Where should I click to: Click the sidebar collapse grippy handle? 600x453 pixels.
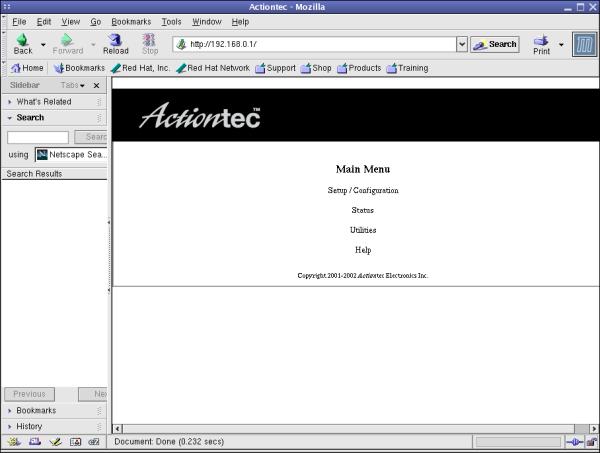point(109,256)
